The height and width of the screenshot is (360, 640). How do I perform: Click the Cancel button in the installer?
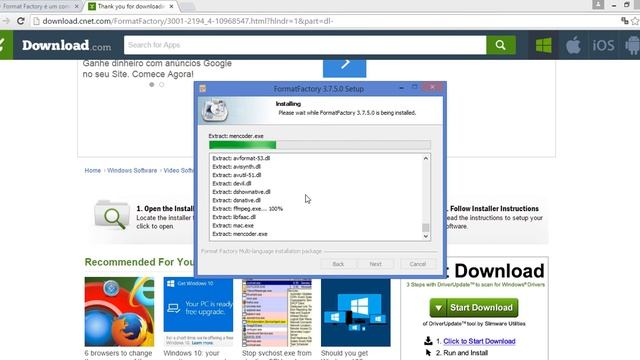418,264
